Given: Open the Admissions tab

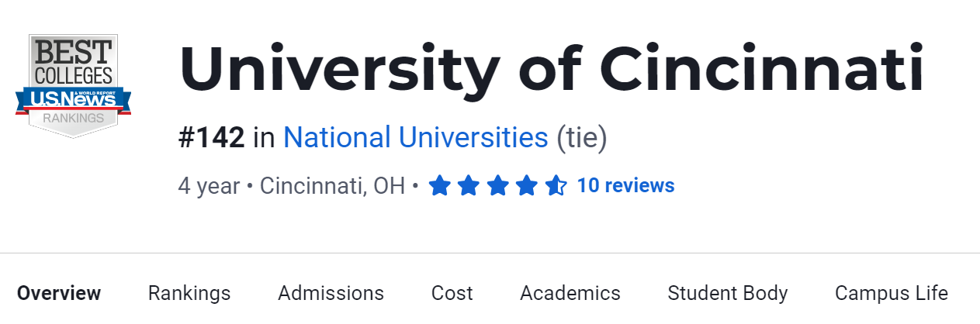Looking at the screenshot, I should click(x=331, y=293).
